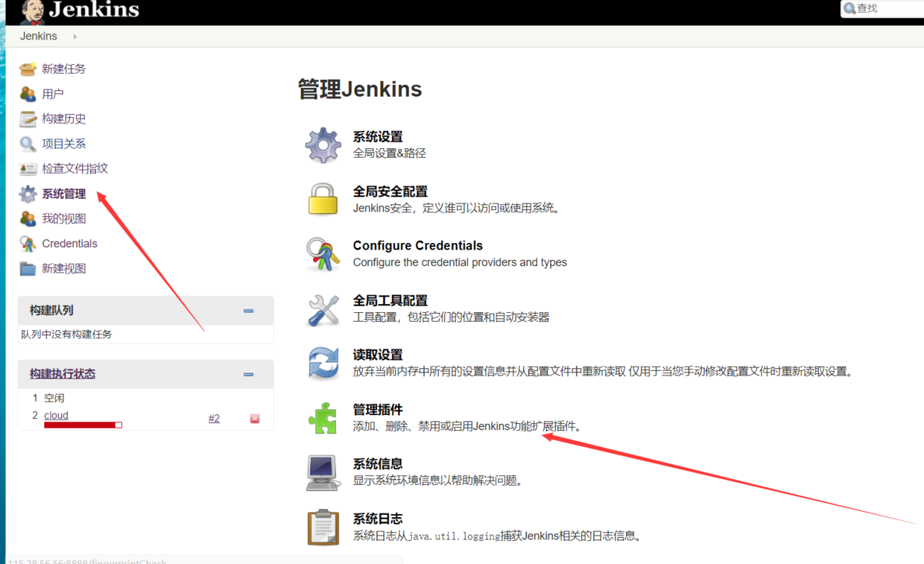Click the 队列中没有构建任务 text
Viewport: 924px width, 564px height.
(66, 335)
